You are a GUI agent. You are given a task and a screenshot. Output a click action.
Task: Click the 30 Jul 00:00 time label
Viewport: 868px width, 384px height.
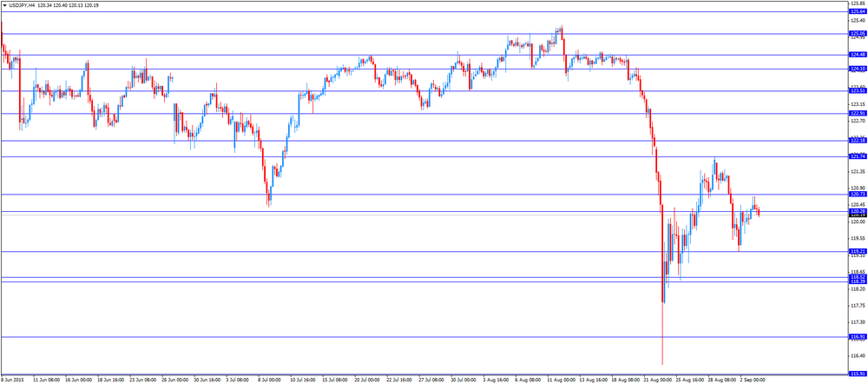coord(464,381)
